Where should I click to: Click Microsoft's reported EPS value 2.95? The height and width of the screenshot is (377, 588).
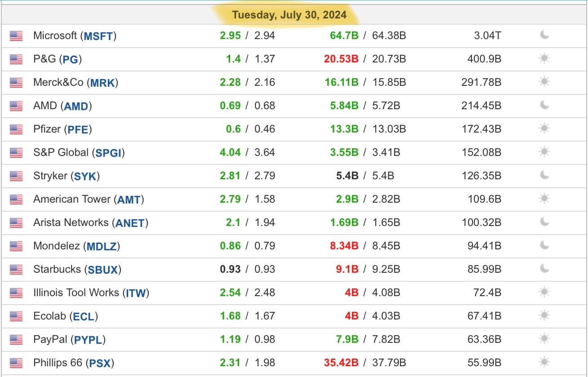(230, 35)
